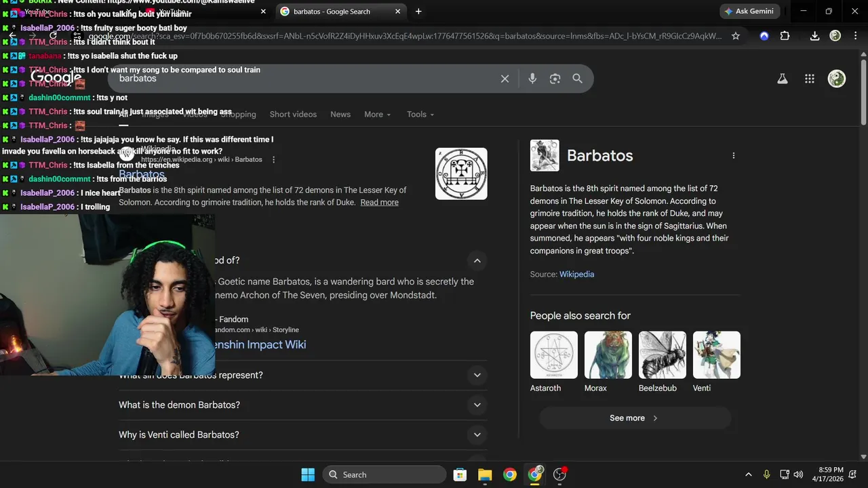Select Astaroth in People also search for
Image resolution: width=868 pixels, height=488 pixels.
coord(553,362)
